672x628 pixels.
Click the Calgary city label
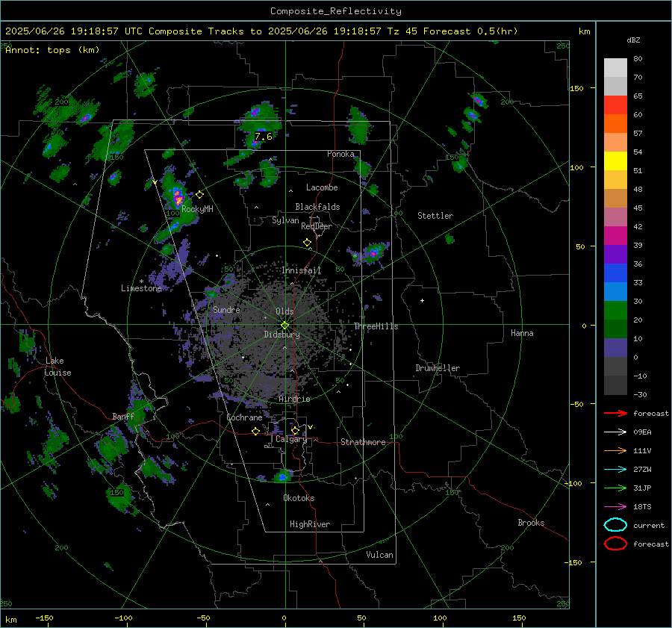click(x=291, y=439)
